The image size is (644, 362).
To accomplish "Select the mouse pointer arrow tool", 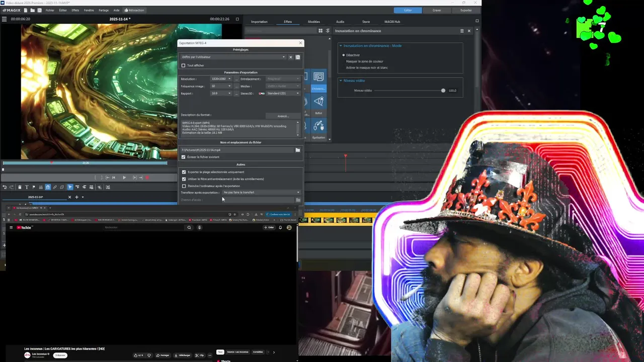I will click(70, 187).
